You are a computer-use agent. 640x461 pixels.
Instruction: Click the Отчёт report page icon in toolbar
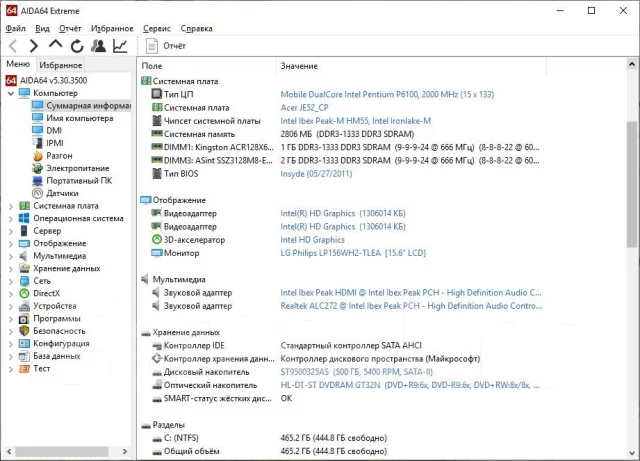click(x=152, y=46)
